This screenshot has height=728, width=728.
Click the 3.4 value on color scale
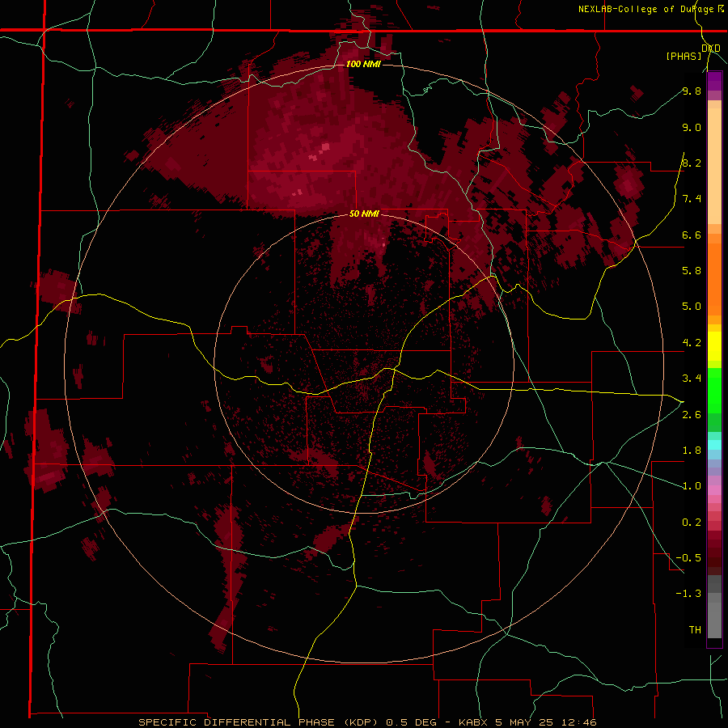692,378
